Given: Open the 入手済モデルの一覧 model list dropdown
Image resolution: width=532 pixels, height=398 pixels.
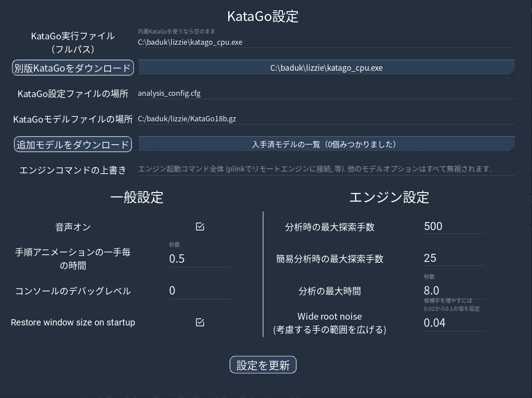Looking at the screenshot, I should [x=326, y=144].
